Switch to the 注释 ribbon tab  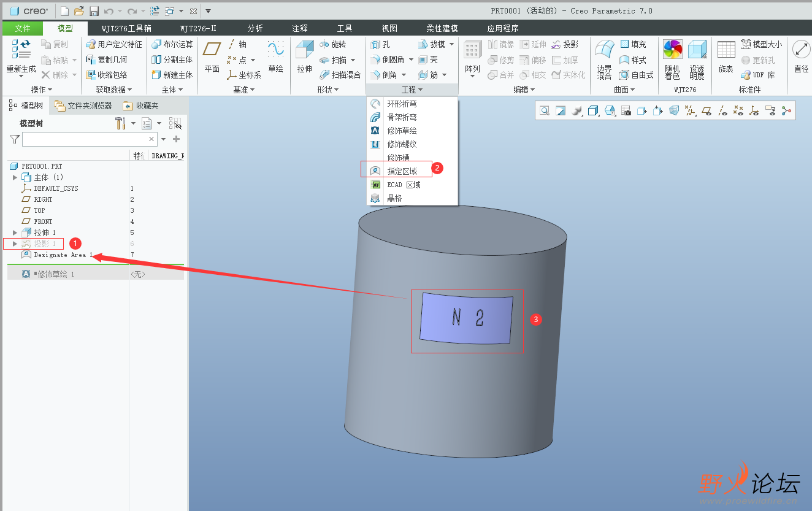point(300,28)
